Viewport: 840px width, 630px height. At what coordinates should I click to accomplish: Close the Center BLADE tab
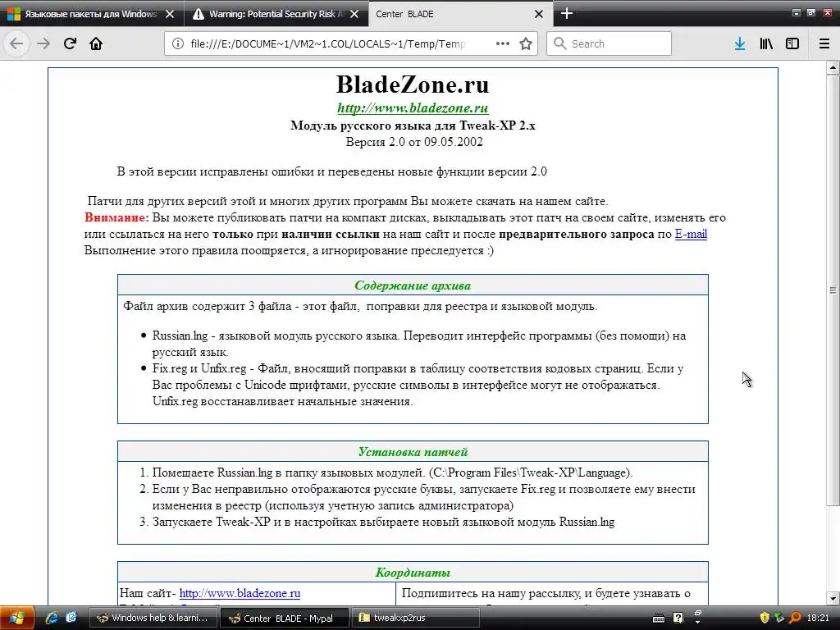pos(539,14)
